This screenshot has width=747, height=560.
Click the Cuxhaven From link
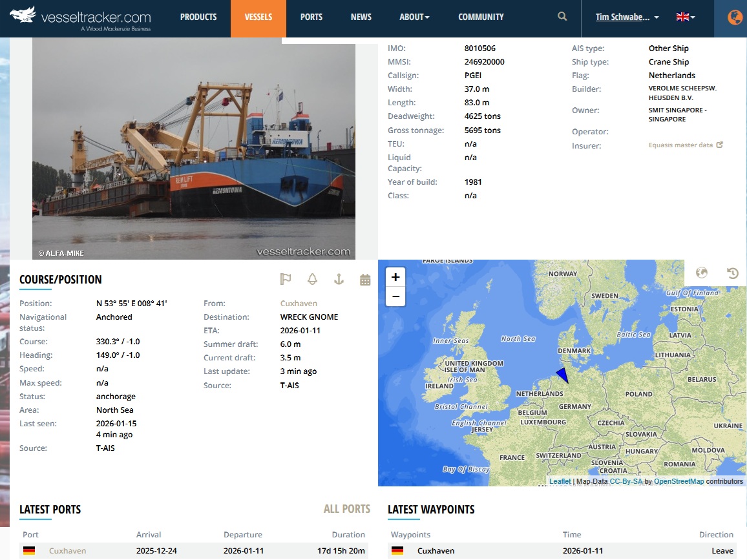(299, 304)
